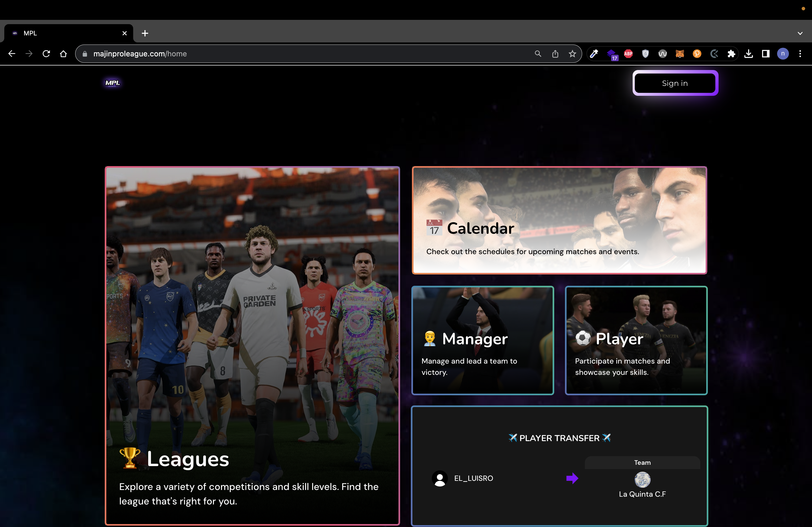Click the calendar emoji icon beside Calendar
This screenshot has width=812, height=527.
[434, 228]
